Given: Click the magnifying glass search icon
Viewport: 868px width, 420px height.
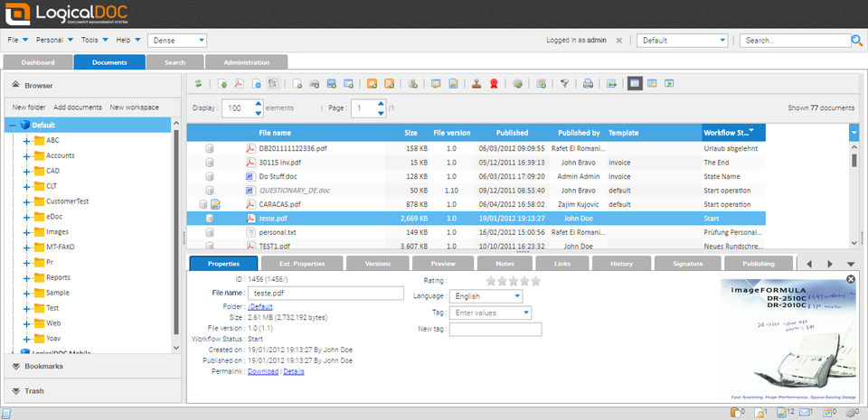Looking at the screenshot, I should 857,41.
